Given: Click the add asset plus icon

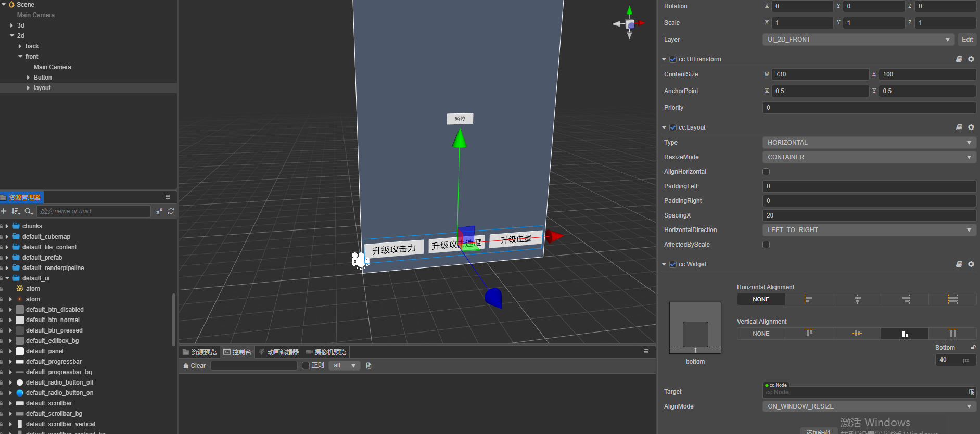Looking at the screenshot, I should (4, 211).
